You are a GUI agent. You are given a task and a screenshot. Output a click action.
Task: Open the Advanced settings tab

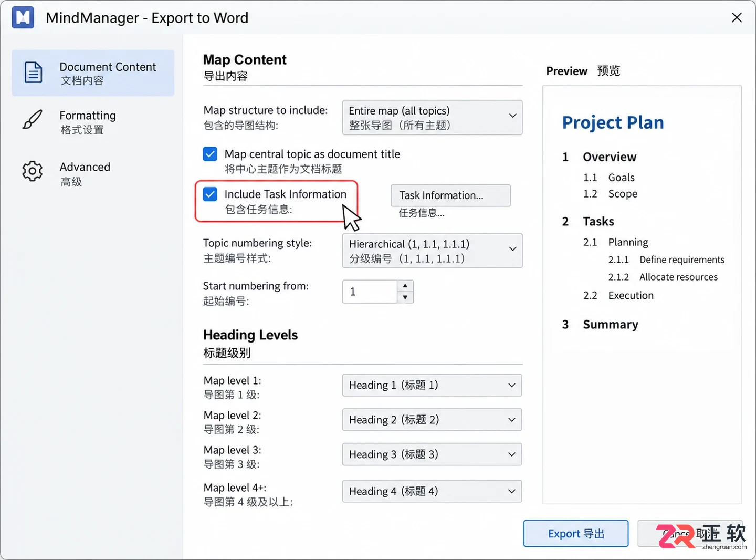click(x=93, y=173)
